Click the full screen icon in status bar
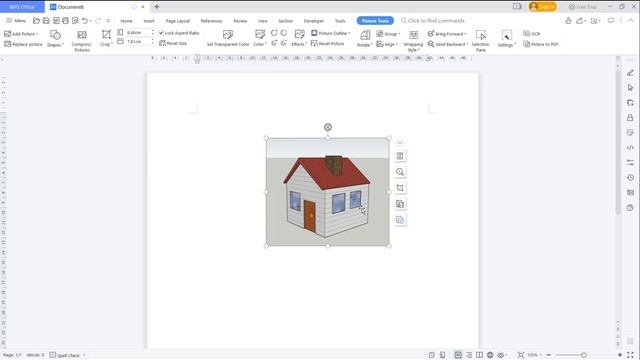Screen dimensions: 640x360 [x=631, y=355]
